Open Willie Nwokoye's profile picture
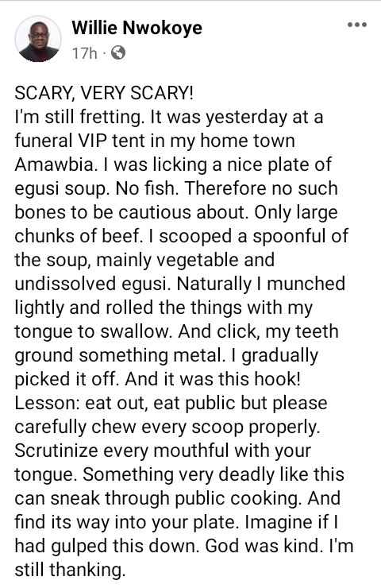Viewport: 381px width, 588px height. tap(38, 39)
